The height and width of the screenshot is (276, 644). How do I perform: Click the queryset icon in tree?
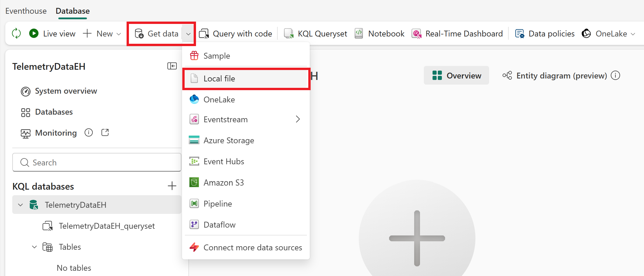point(48,226)
